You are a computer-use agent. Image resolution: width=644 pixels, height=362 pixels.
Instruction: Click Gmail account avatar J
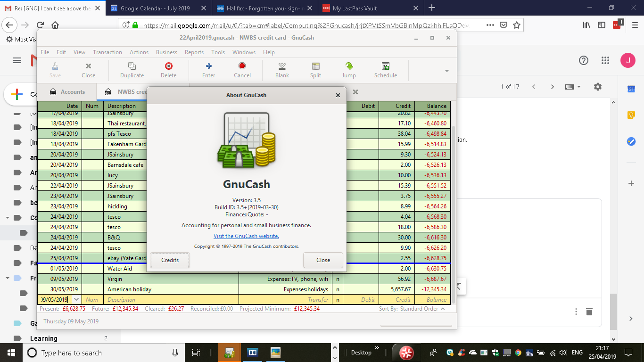tap(628, 60)
